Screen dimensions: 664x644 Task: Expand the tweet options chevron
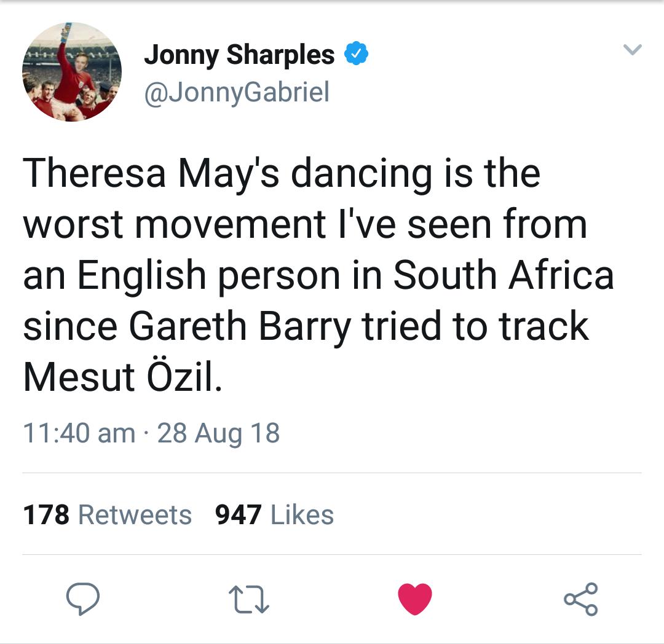tap(633, 49)
